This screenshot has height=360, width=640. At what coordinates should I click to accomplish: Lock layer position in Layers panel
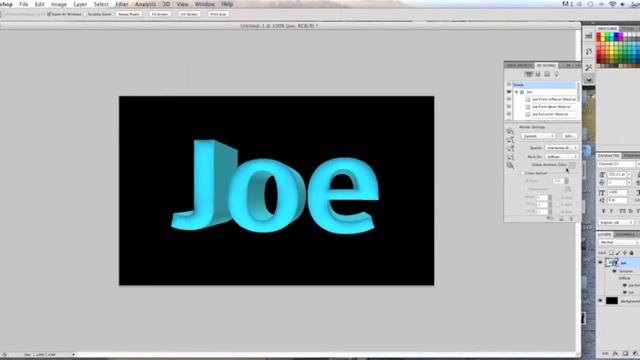point(624,253)
